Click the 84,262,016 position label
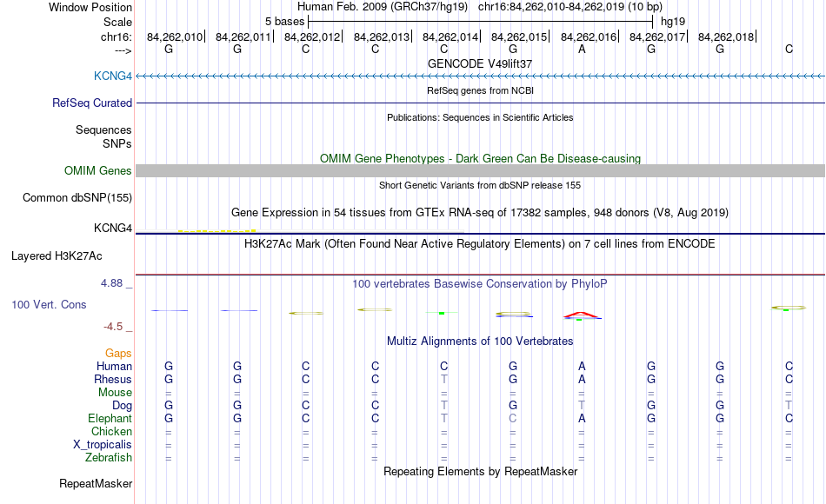The image size is (826, 504). pos(589,36)
